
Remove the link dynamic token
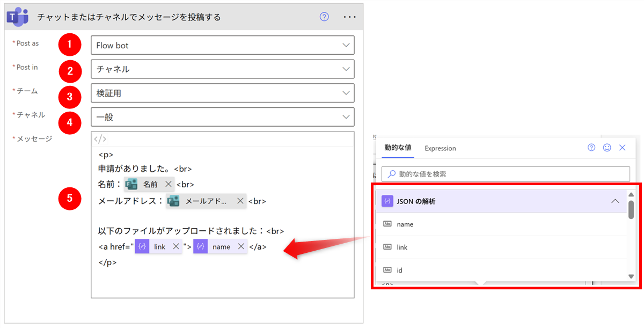pyautogui.click(x=175, y=246)
